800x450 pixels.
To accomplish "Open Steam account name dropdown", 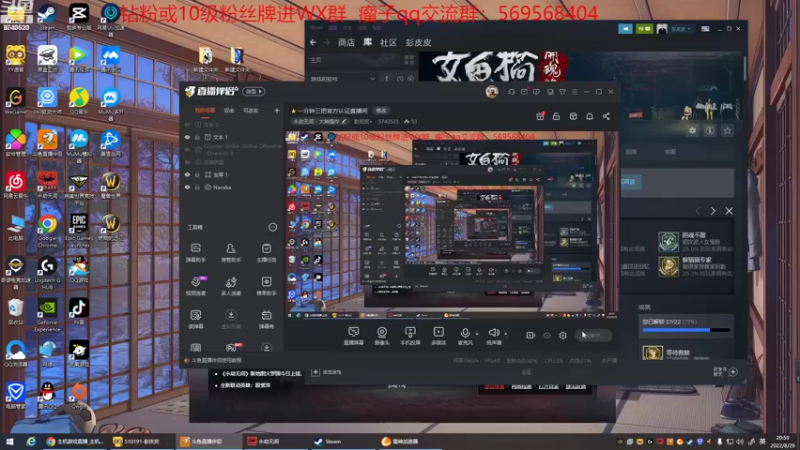I will point(681,29).
